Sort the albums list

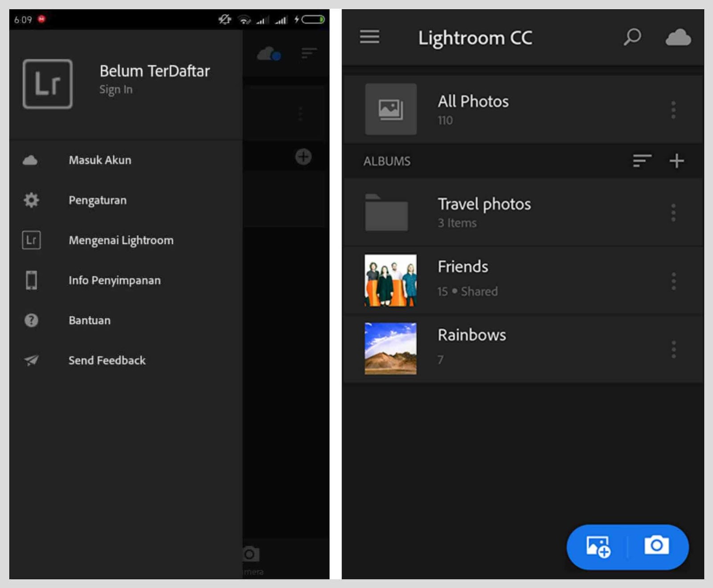[642, 160]
